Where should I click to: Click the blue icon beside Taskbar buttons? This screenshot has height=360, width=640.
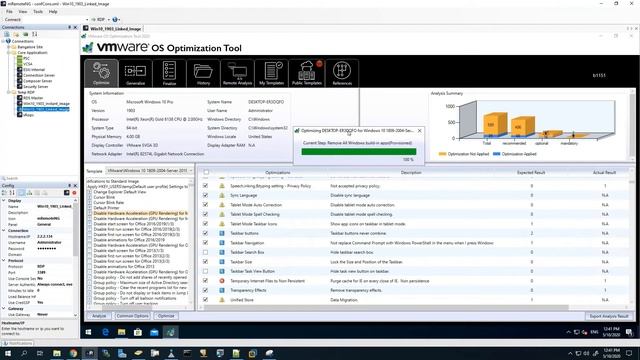222,233
